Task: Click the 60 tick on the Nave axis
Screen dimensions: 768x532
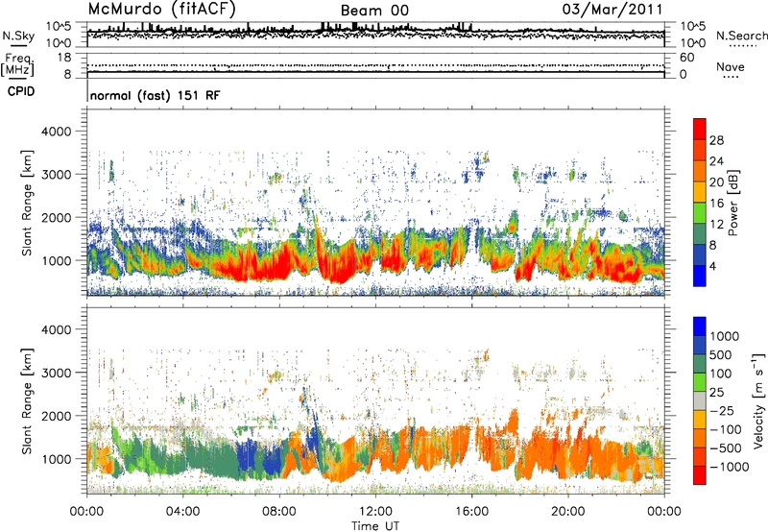Action: click(687, 58)
